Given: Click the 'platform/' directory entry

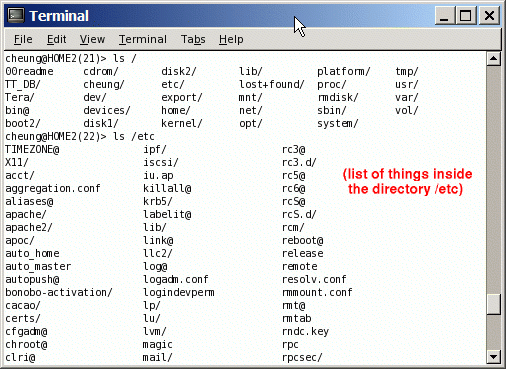Looking at the screenshot, I should click(x=344, y=71).
